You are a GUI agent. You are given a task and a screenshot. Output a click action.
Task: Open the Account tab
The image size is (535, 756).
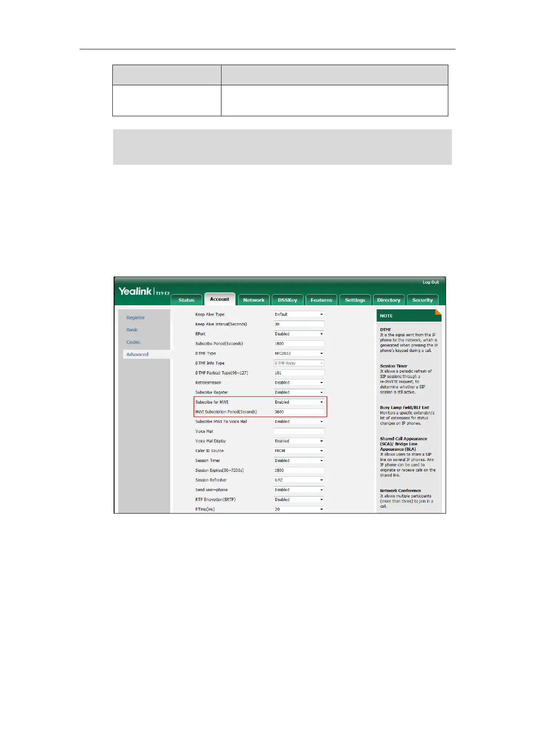(220, 299)
